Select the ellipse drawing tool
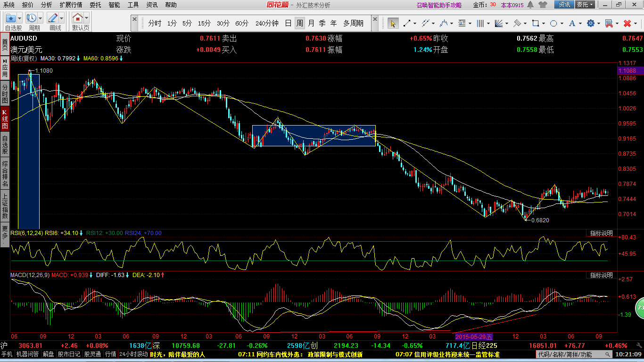 coord(553,23)
